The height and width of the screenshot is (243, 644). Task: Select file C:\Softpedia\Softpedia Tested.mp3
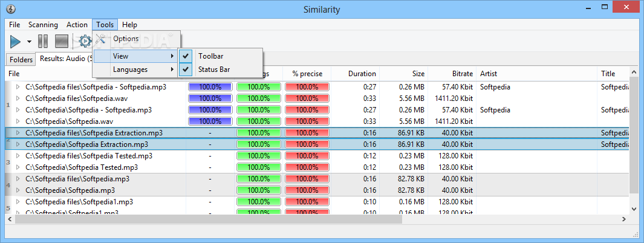(x=82, y=167)
